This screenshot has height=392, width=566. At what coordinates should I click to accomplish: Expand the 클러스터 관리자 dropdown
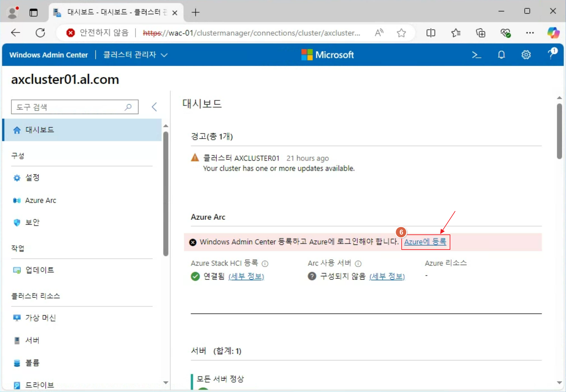[x=135, y=55]
